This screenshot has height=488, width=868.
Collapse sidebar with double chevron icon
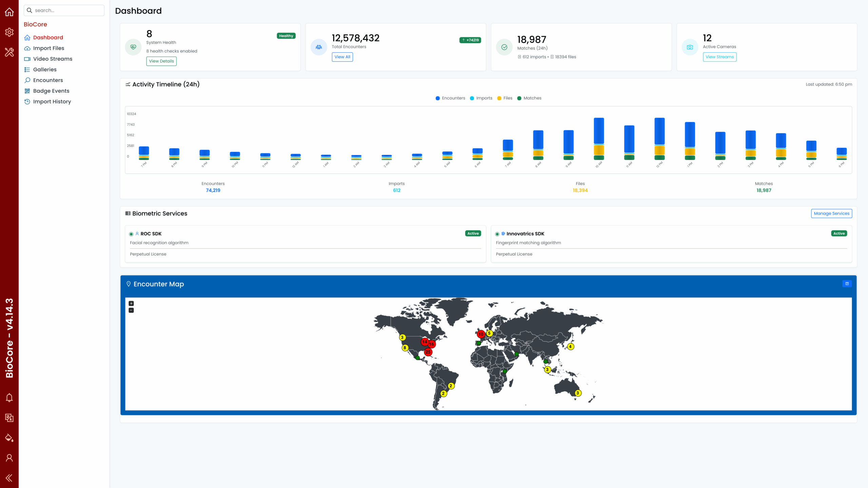pyautogui.click(x=9, y=478)
